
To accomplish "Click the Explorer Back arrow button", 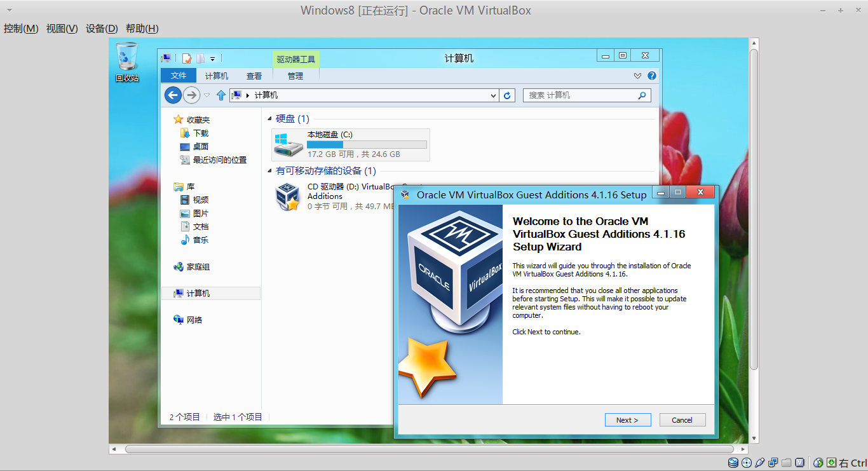I will (x=173, y=95).
